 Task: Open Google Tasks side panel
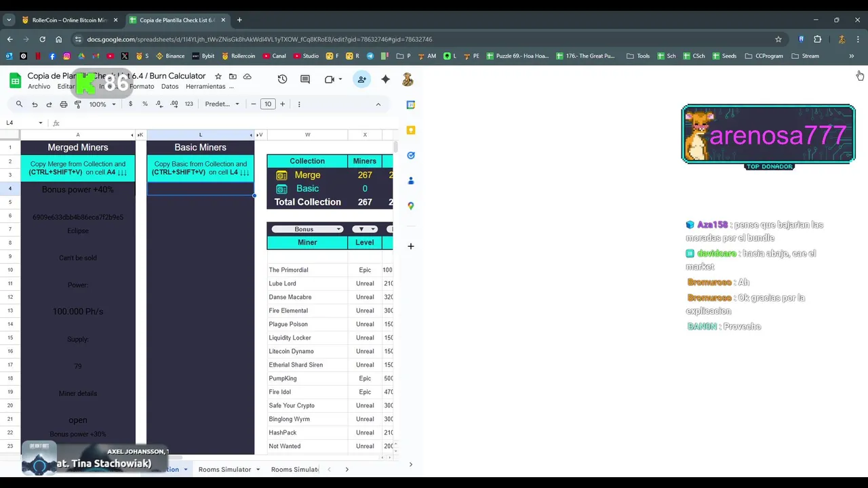coord(411,155)
